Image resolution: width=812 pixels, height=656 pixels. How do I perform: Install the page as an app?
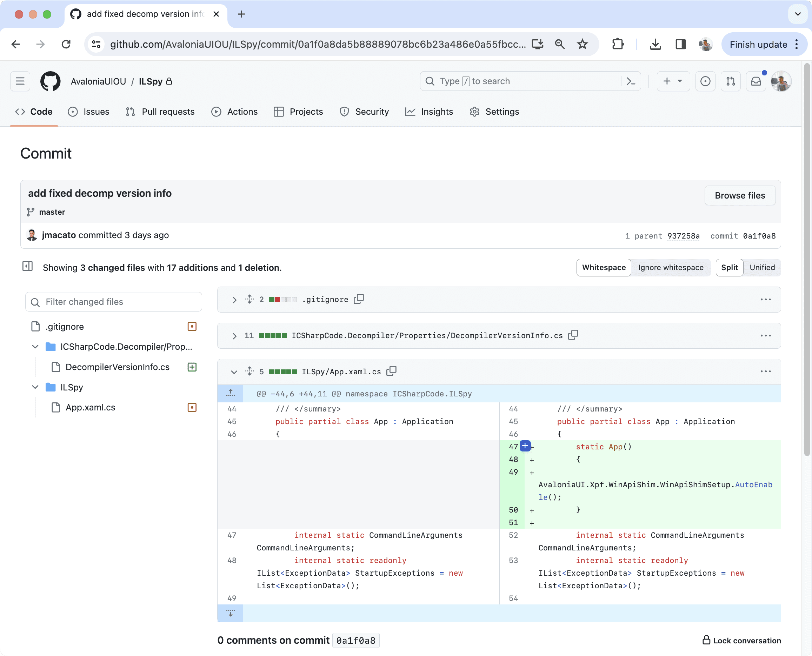coord(537,45)
